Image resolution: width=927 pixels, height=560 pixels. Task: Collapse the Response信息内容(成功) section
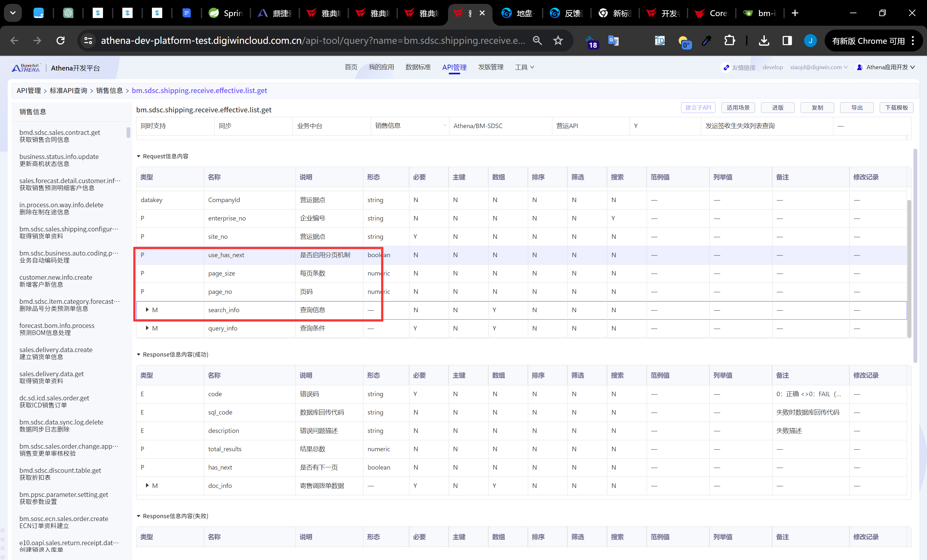pyautogui.click(x=138, y=354)
